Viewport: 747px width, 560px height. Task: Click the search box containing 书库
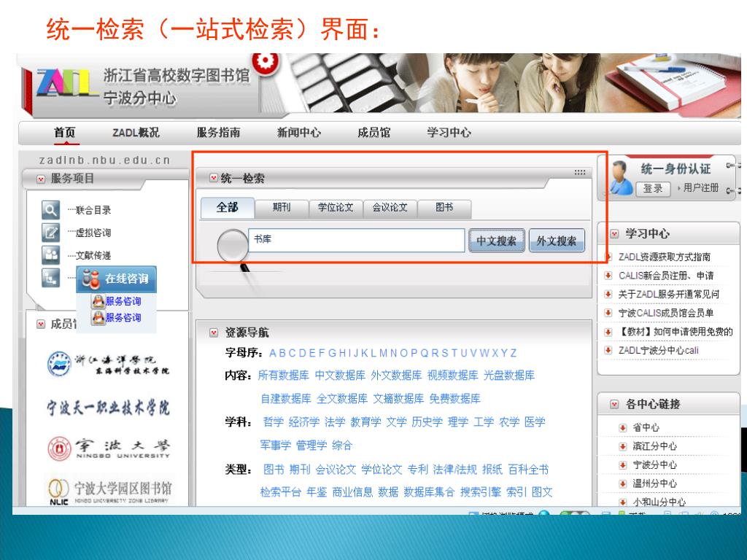(356, 241)
